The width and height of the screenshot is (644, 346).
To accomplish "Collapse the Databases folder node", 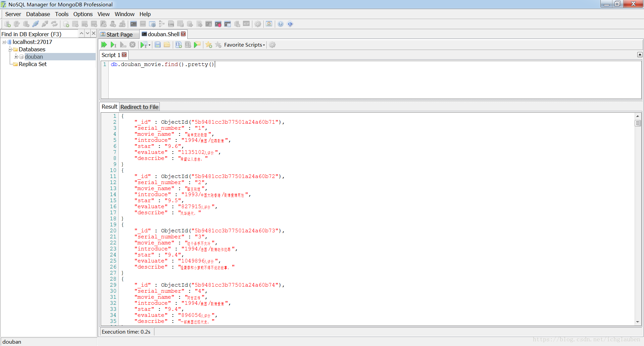I will point(10,49).
